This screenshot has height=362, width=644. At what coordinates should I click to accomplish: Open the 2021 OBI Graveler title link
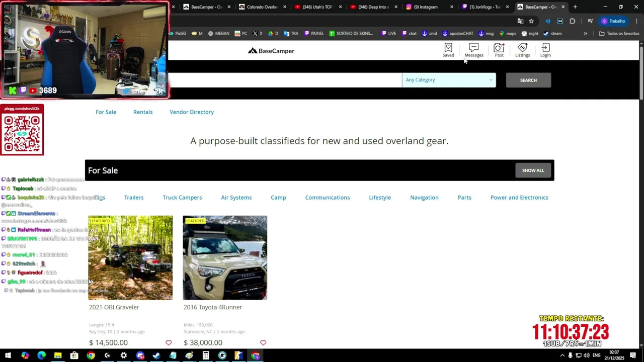click(114, 307)
